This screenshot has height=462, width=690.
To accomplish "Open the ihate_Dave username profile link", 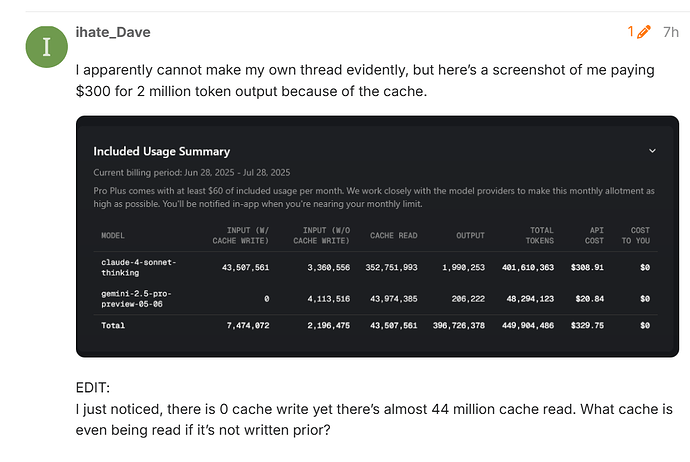I will 113,32.
